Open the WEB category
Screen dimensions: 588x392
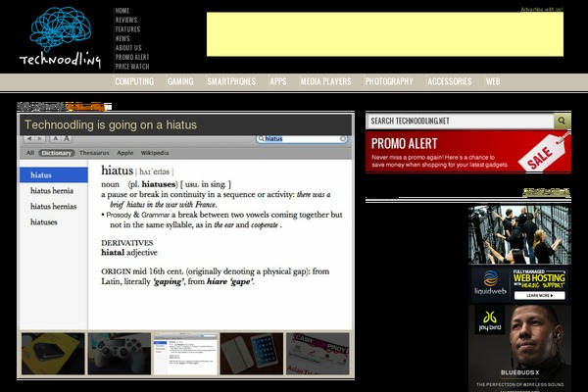pos(493,81)
